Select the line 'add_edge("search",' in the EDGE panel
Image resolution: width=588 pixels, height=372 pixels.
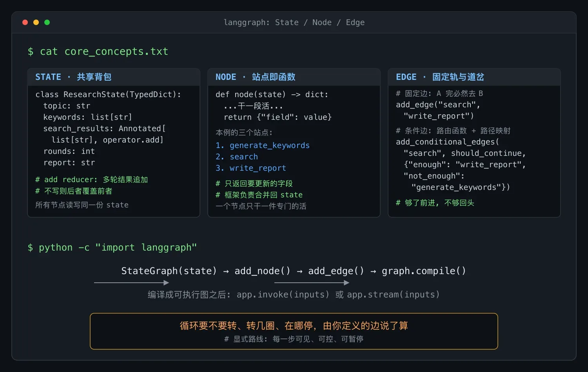(438, 105)
